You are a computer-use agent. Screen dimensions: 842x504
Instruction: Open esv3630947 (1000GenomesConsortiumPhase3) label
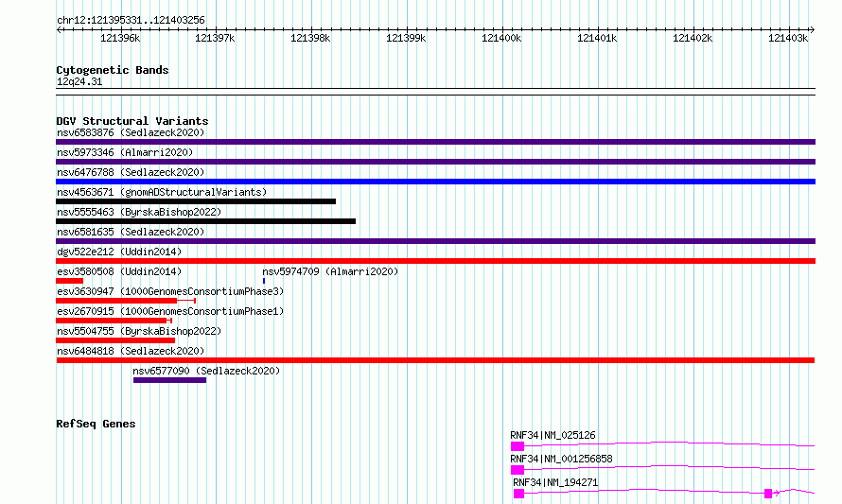pyautogui.click(x=170, y=291)
